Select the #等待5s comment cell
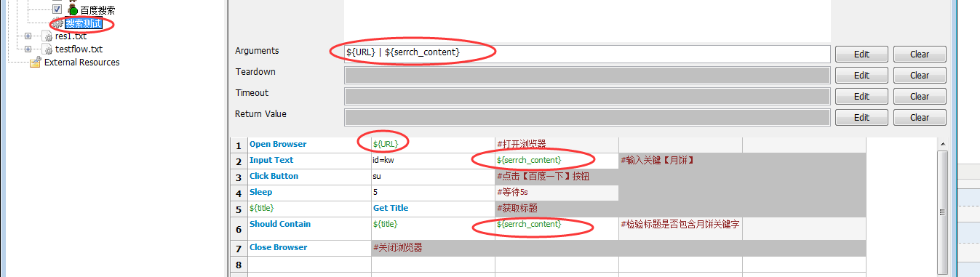The image size is (980, 277). coord(557,193)
